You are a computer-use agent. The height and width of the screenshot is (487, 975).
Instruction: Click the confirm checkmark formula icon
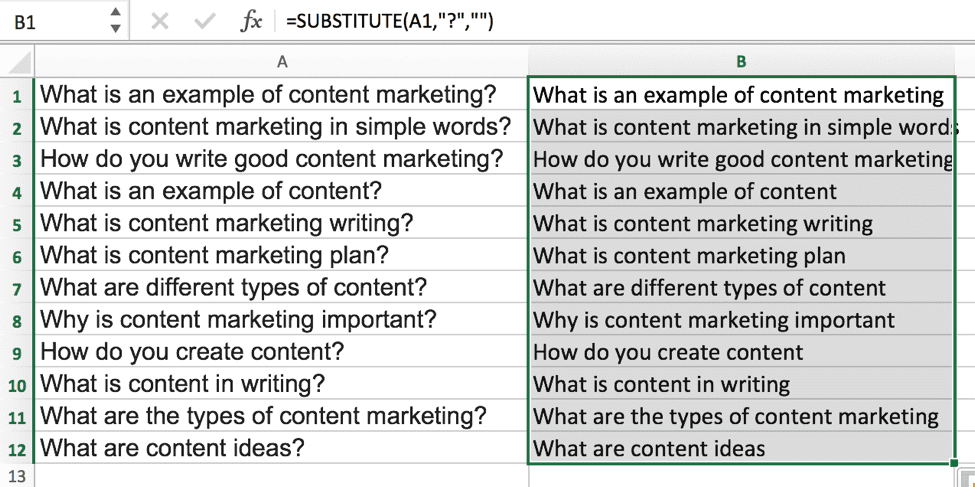coord(205,22)
